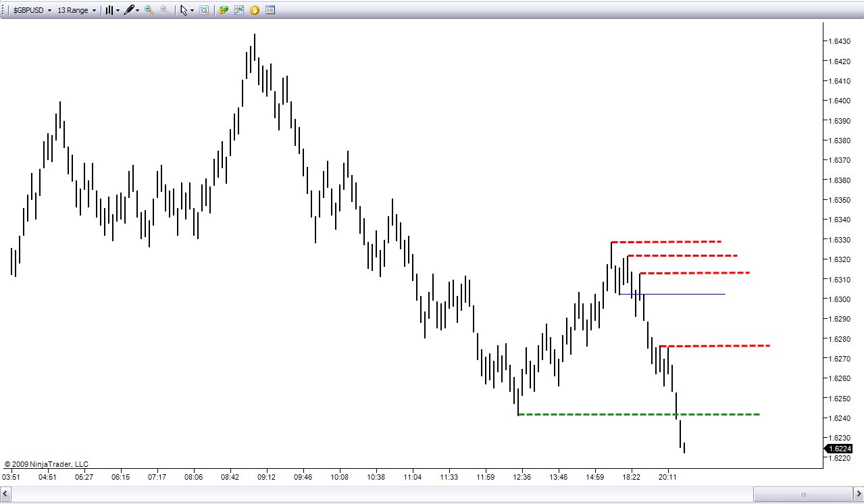
Task: Toggle the chart trader gold coin icon
Action: click(255, 10)
